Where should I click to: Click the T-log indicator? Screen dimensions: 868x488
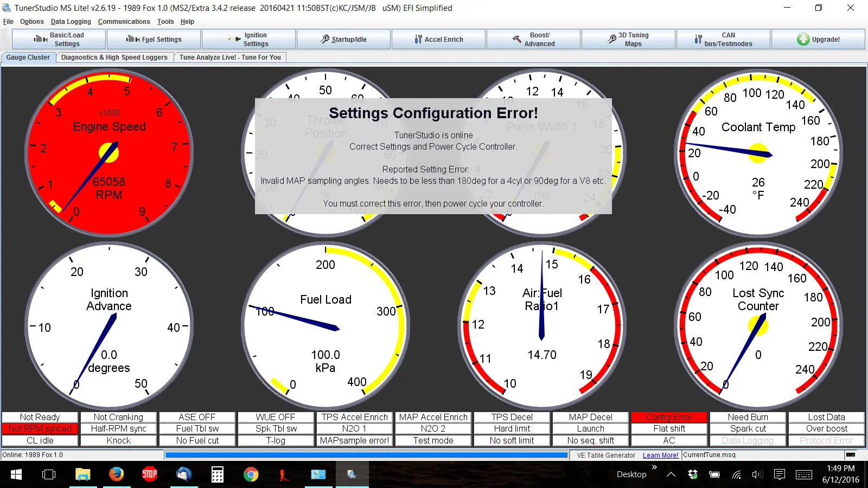tap(276, 440)
